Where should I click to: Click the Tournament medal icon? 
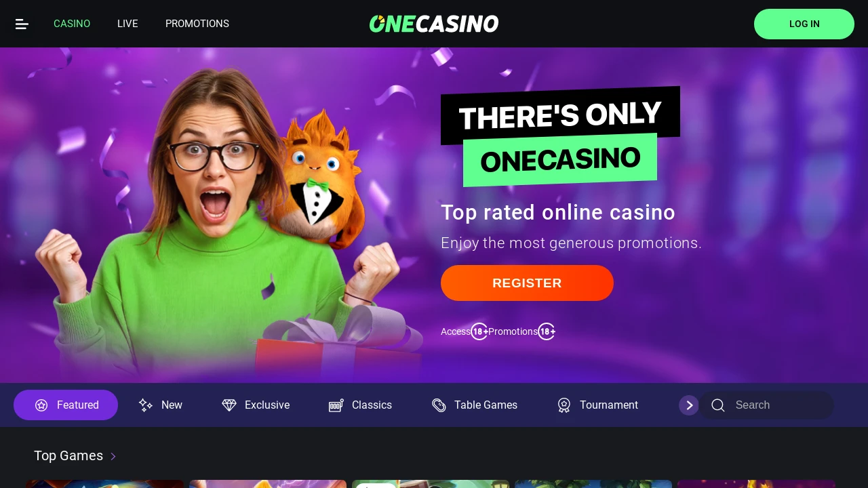564,405
